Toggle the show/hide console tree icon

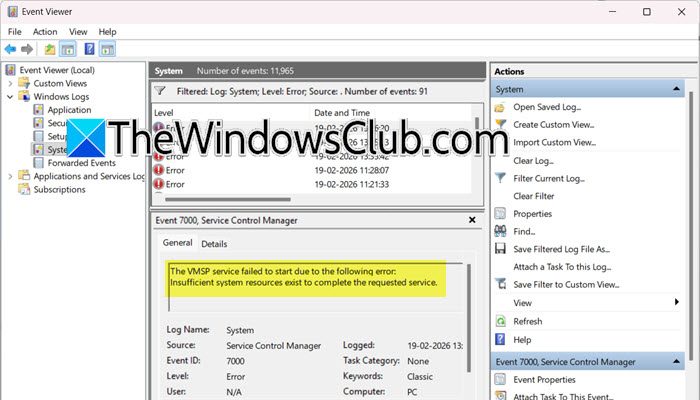click(68, 49)
